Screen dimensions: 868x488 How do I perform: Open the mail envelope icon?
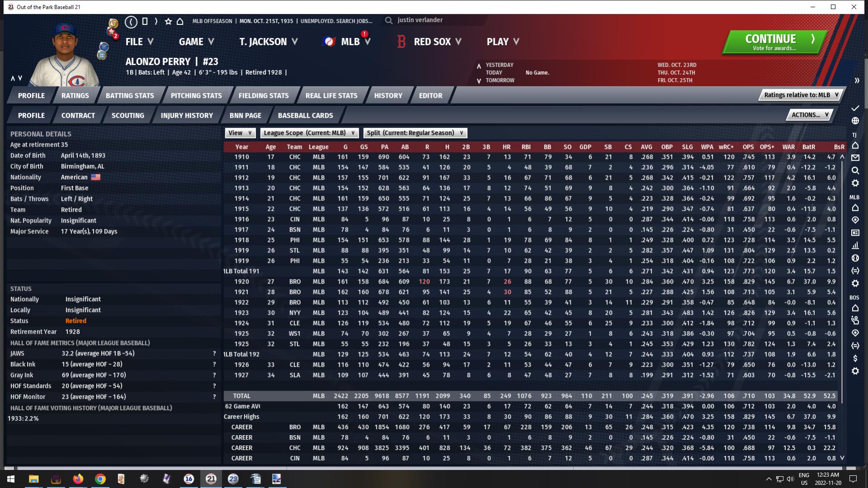pyautogui.click(x=855, y=158)
